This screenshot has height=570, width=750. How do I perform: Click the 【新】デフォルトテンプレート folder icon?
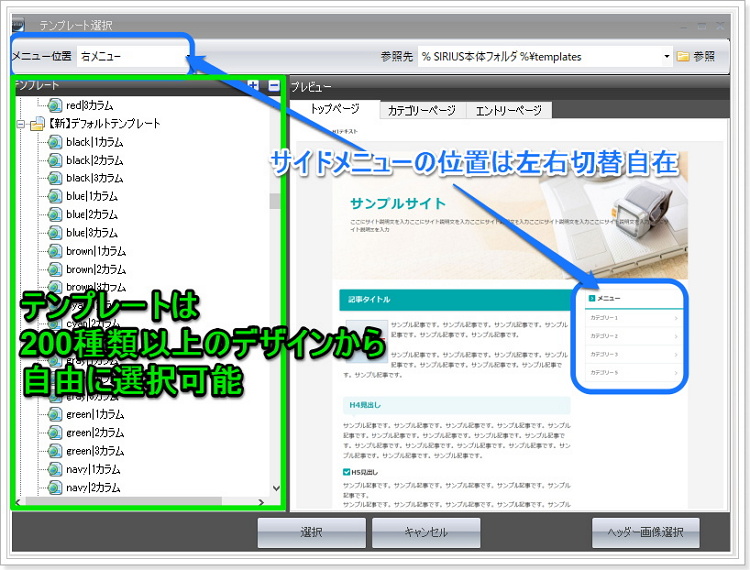tap(37, 124)
